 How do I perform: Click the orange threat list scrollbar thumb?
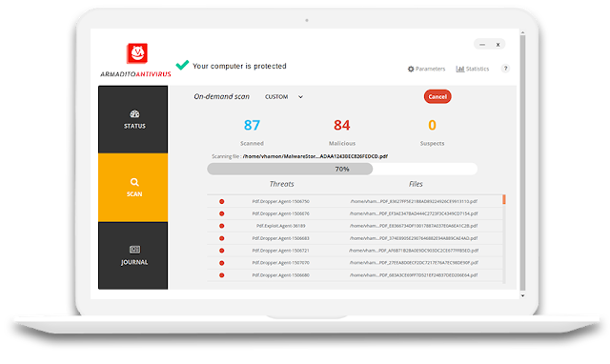coord(504,199)
